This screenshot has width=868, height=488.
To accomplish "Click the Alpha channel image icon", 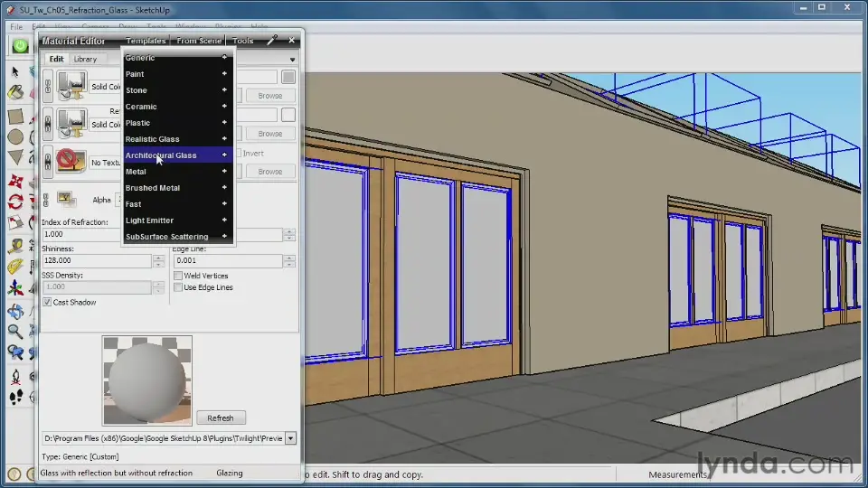I will click(x=66, y=199).
